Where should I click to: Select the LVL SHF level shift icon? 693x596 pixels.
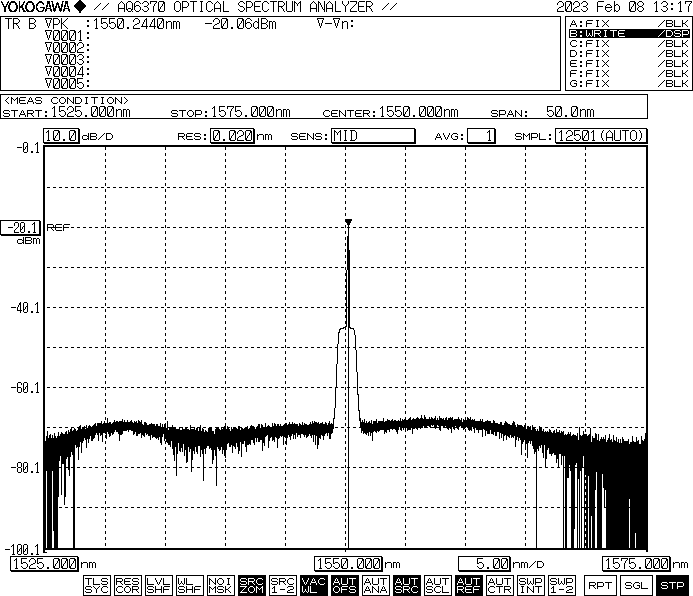pos(158,584)
